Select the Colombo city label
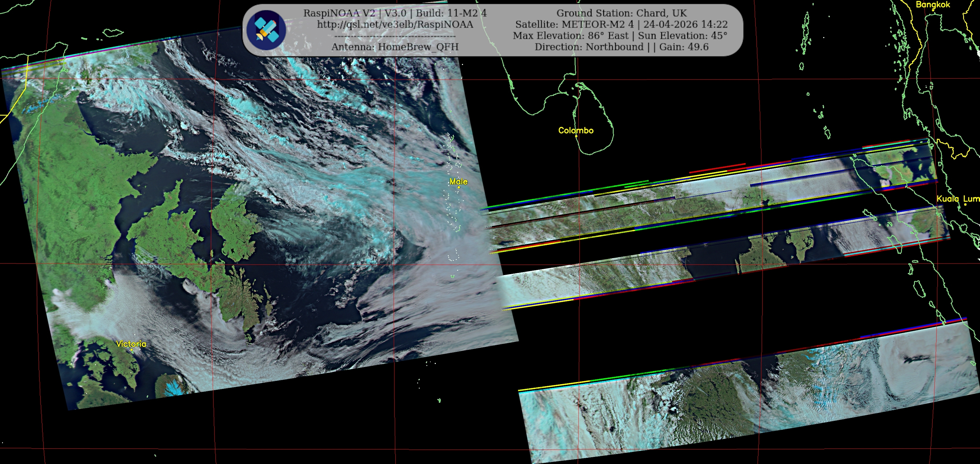The image size is (980, 464). [x=576, y=130]
